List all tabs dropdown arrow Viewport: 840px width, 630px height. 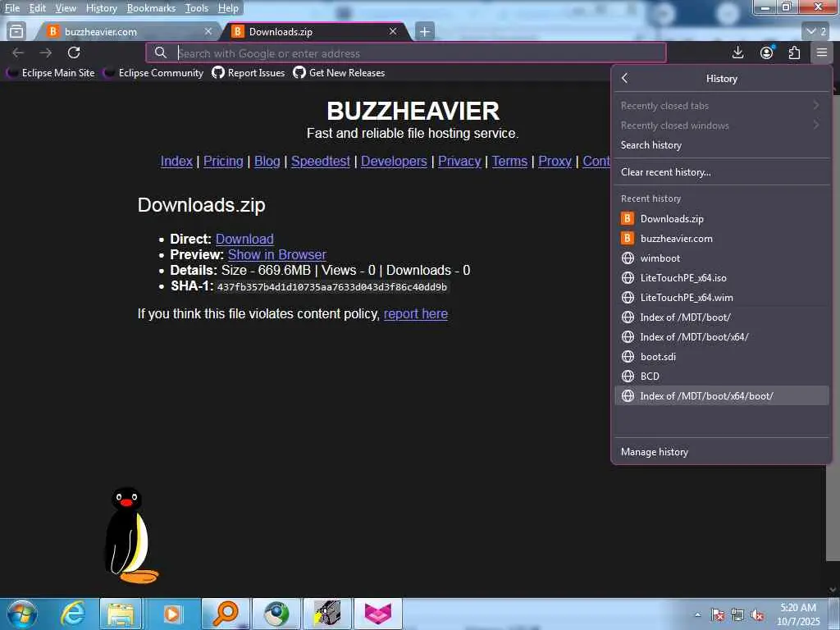tap(816, 32)
